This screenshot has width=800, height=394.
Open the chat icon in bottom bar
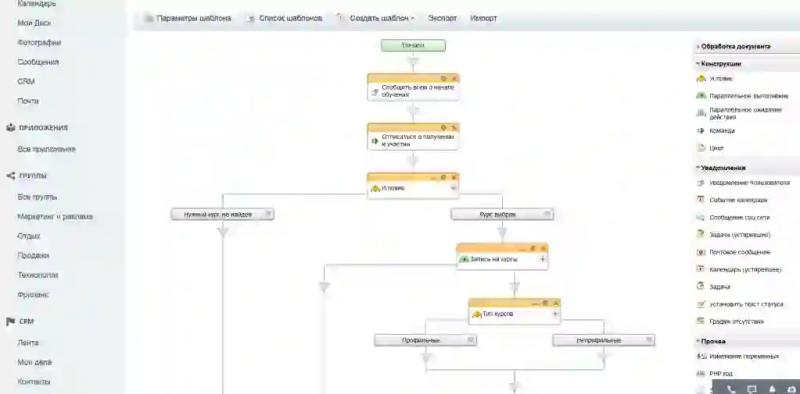point(752,389)
